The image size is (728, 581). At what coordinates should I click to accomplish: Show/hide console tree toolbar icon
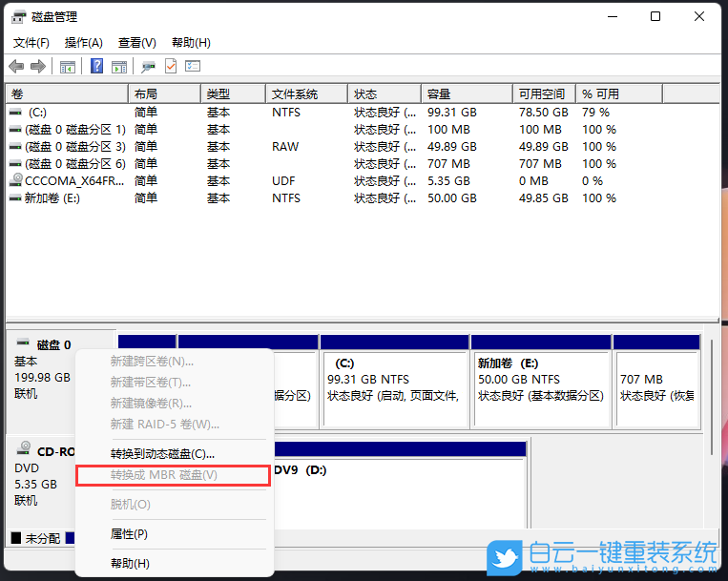[x=68, y=67]
